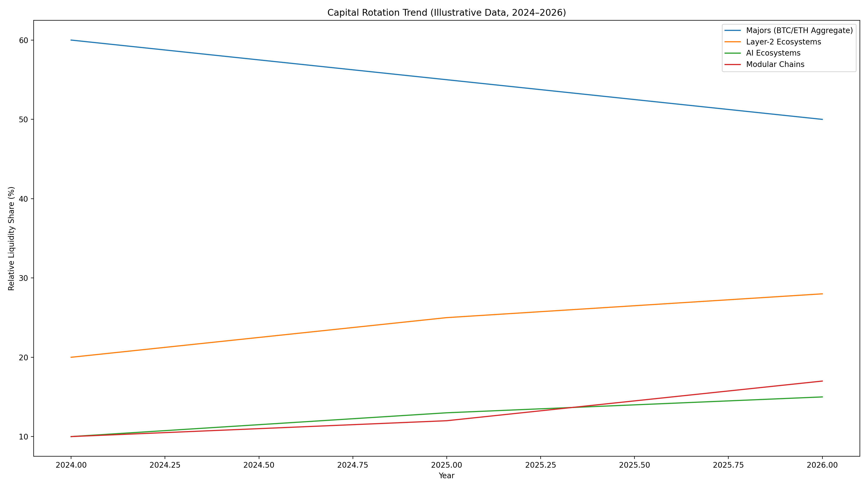Click the green AI Ecosystems legend swatch
This screenshot has height=488, width=868.
click(733, 53)
